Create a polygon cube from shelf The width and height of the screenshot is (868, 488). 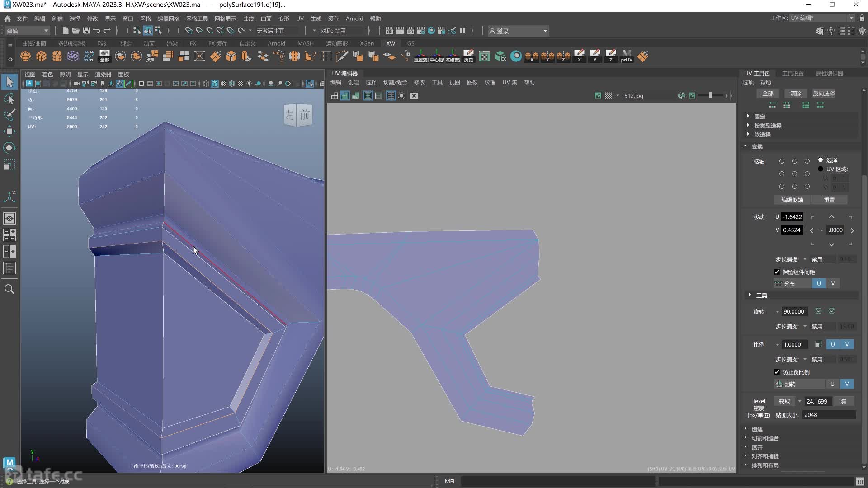tap(42, 56)
